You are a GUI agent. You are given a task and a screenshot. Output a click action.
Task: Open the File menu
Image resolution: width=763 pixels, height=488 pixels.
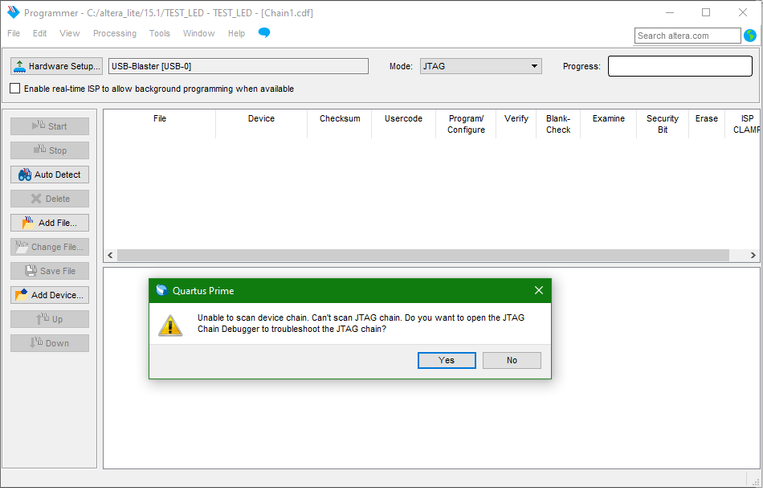click(14, 33)
